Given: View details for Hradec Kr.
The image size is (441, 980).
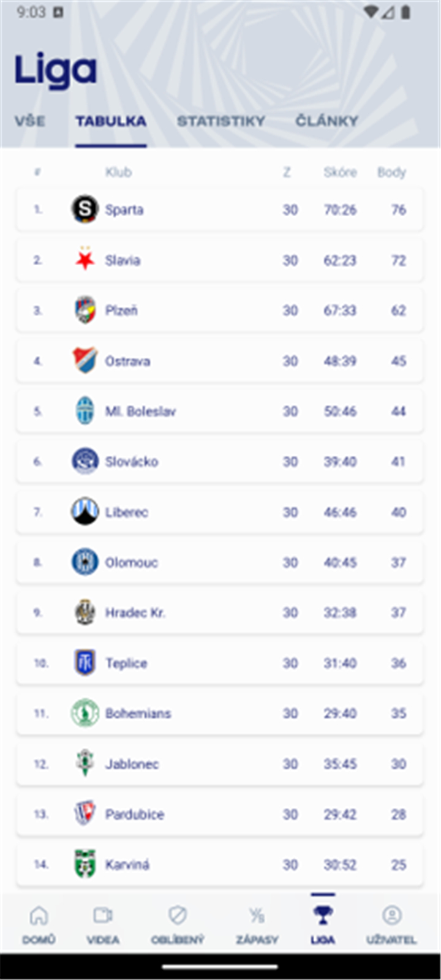Looking at the screenshot, I should pyautogui.click(x=221, y=612).
